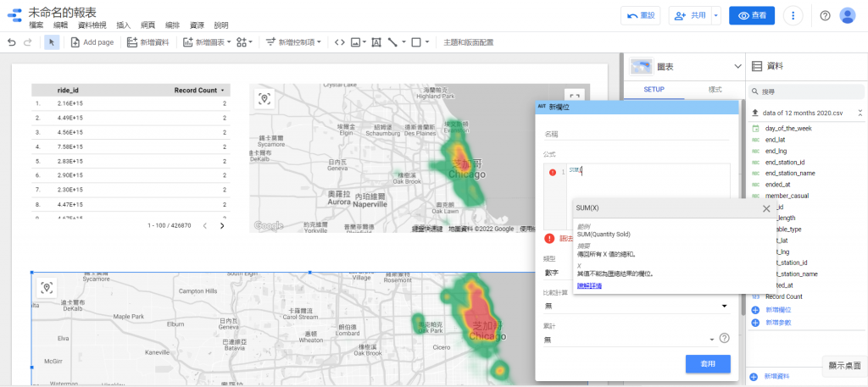Viewport: 868px width, 387px height.
Task: Open the 網頁 menu
Action: [148, 25]
